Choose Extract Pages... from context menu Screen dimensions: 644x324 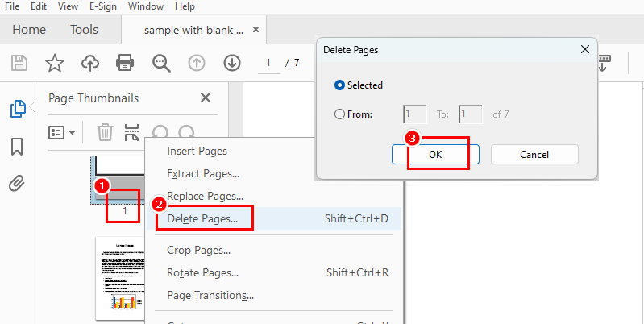(203, 173)
